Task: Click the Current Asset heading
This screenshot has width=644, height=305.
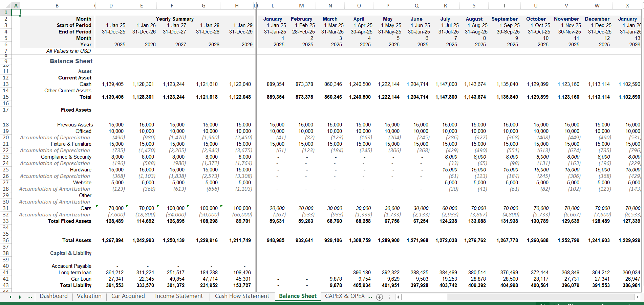Action: coord(75,78)
